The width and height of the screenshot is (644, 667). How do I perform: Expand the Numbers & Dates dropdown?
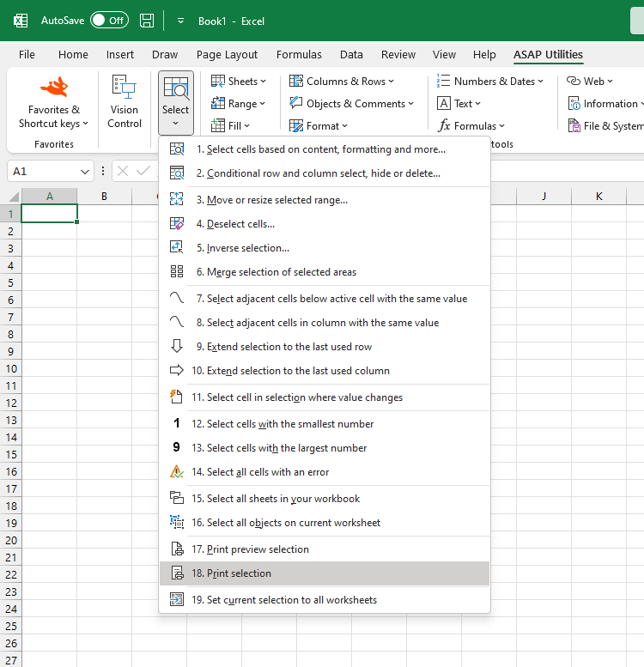point(490,81)
